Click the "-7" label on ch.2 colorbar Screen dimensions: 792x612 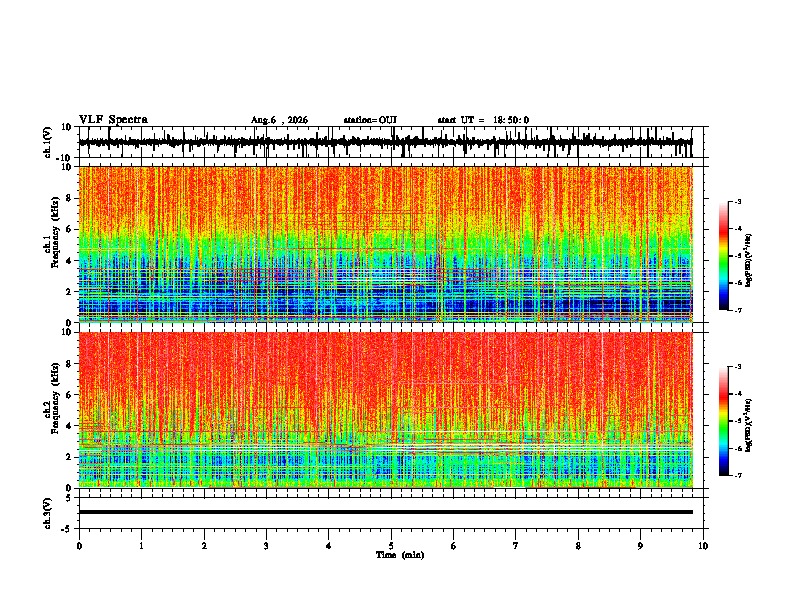[x=738, y=475]
